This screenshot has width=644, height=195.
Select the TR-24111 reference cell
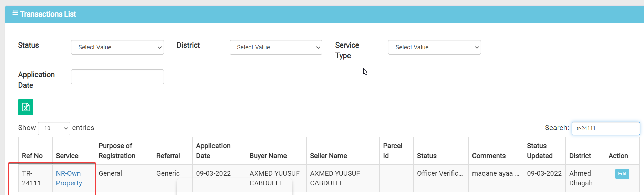pyautogui.click(x=31, y=178)
